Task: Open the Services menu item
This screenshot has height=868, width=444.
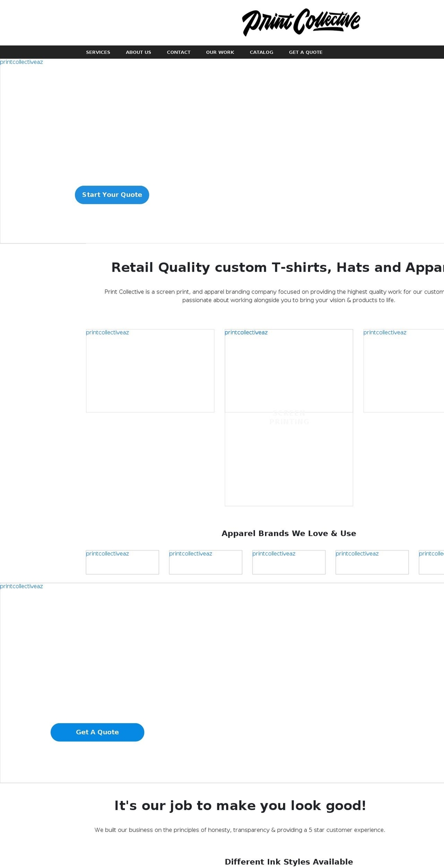Action: pos(98,52)
